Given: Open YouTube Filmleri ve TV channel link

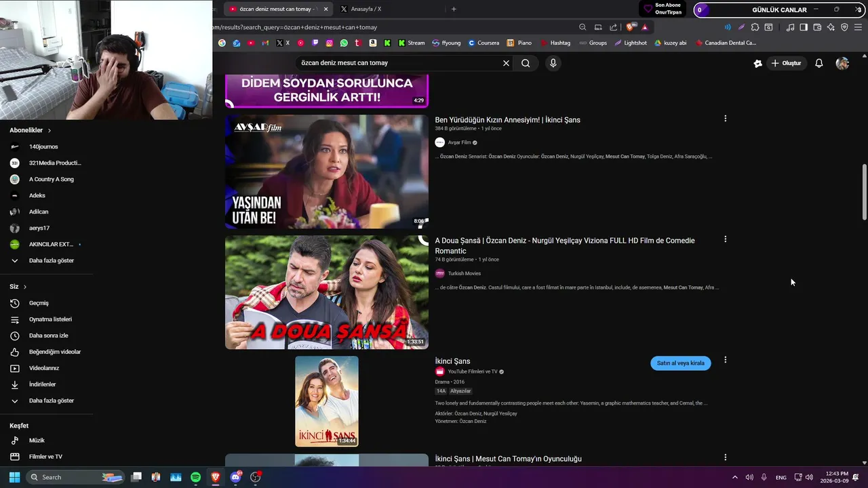Looking at the screenshot, I should 473,371.
